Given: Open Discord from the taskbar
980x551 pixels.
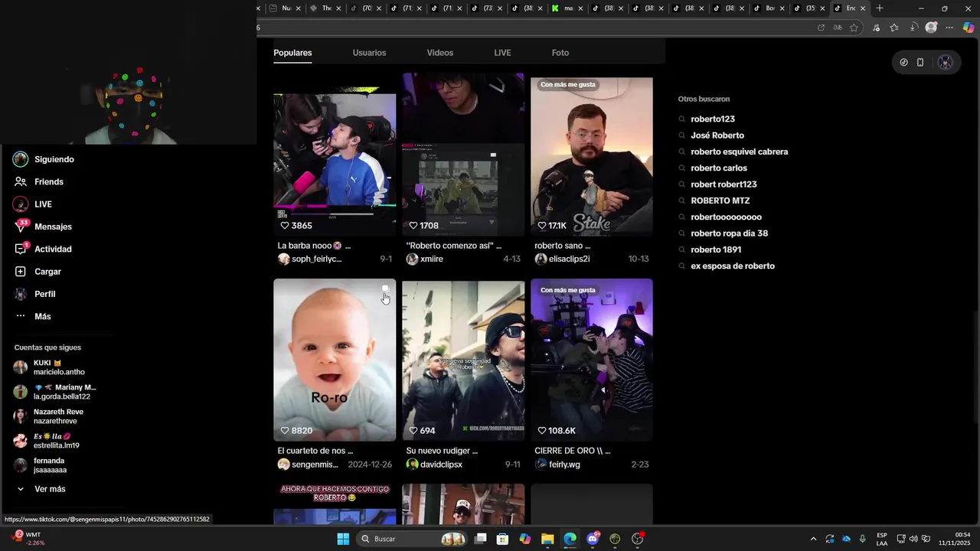Looking at the screenshot, I should coord(593,539).
